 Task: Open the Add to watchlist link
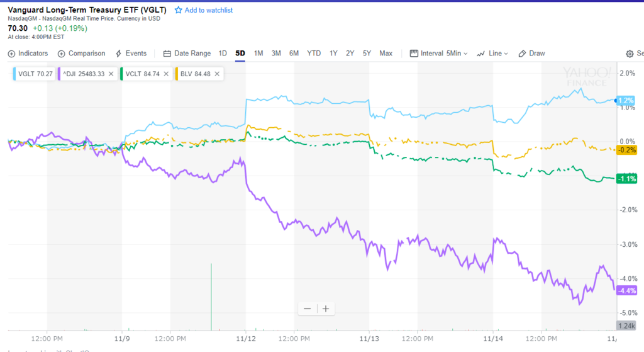click(x=208, y=10)
